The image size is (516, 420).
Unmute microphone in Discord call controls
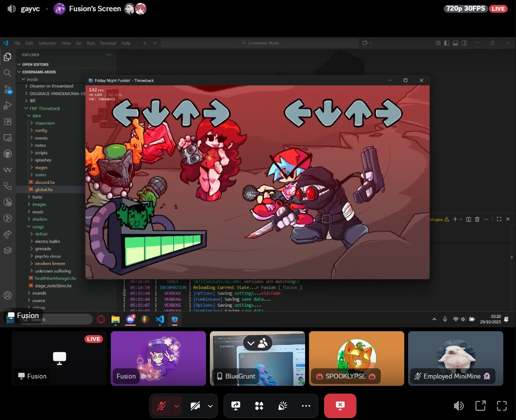(161, 406)
